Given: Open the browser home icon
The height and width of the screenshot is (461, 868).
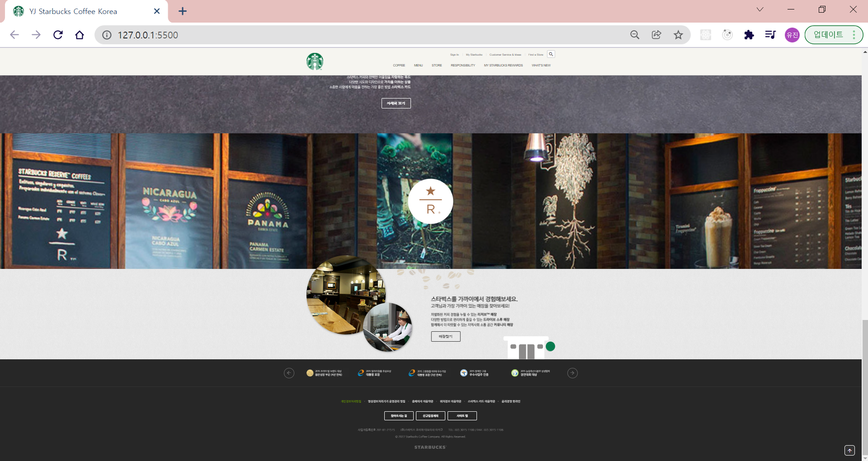Looking at the screenshot, I should (x=80, y=35).
